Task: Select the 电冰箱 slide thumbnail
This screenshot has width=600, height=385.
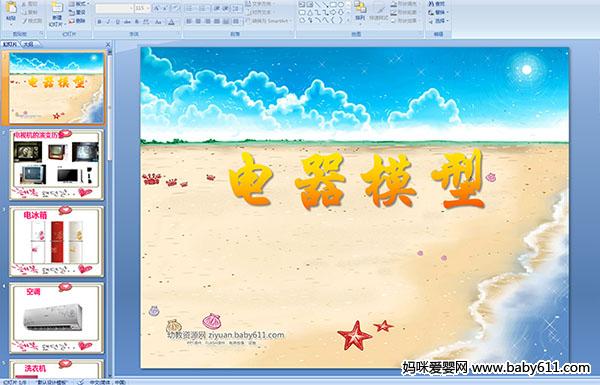Action: click(57, 241)
